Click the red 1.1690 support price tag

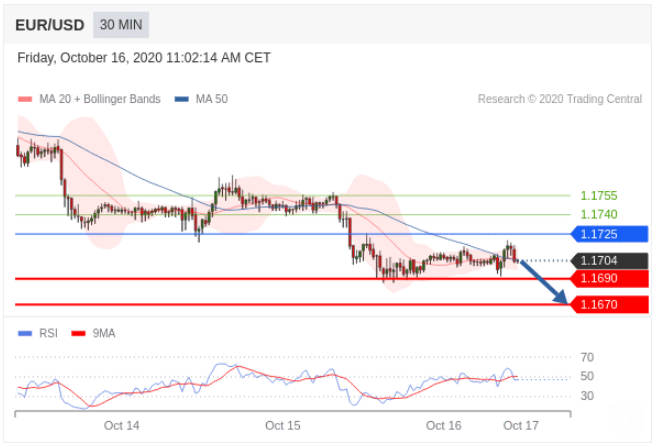[x=610, y=279]
